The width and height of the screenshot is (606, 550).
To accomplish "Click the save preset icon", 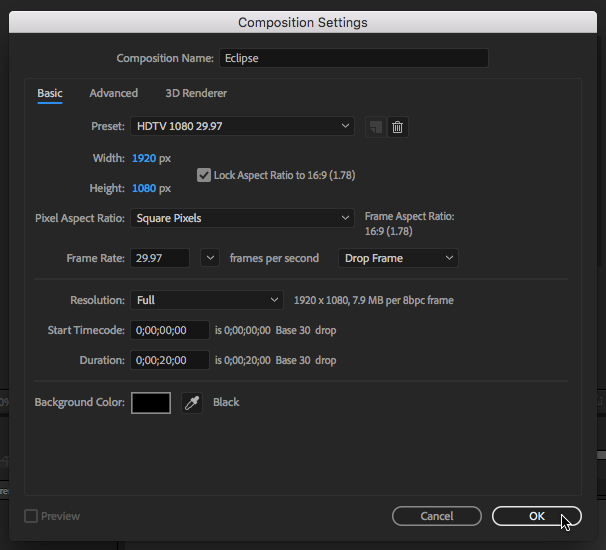I will pos(376,127).
